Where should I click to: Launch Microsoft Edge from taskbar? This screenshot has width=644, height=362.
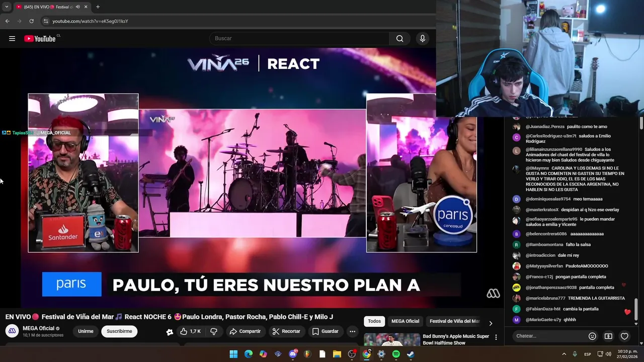[x=249, y=354]
